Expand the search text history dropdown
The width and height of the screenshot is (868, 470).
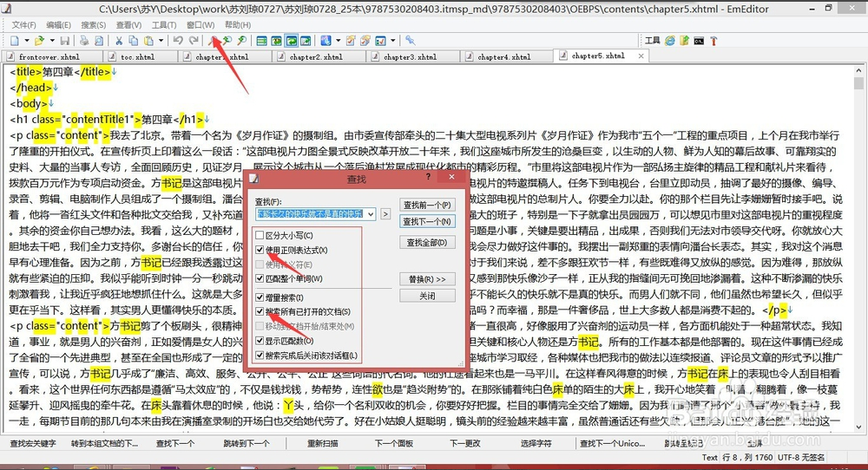click(371, 214)
